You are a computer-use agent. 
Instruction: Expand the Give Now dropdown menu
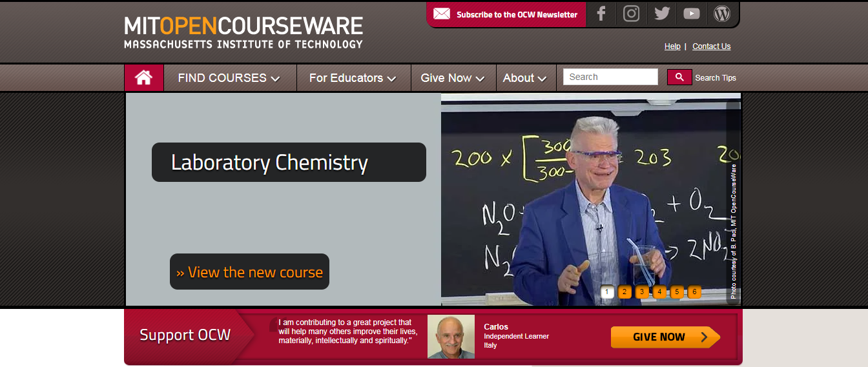(x=453, y=78)
